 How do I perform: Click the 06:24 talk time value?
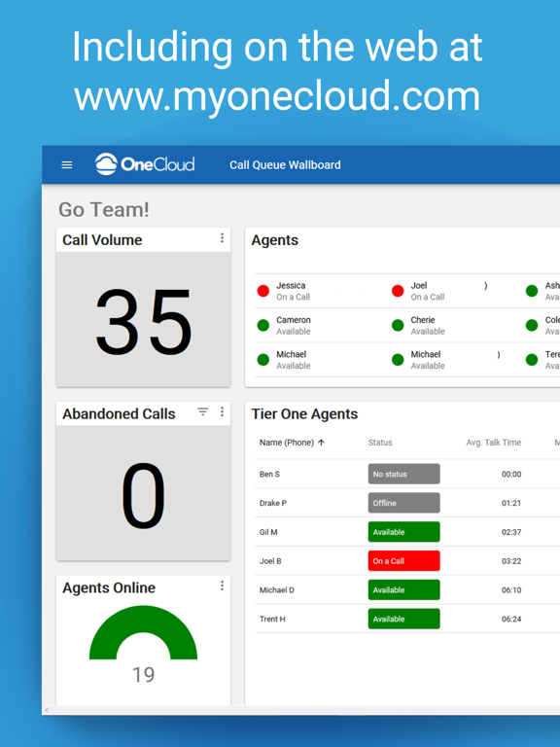point(511,619)
